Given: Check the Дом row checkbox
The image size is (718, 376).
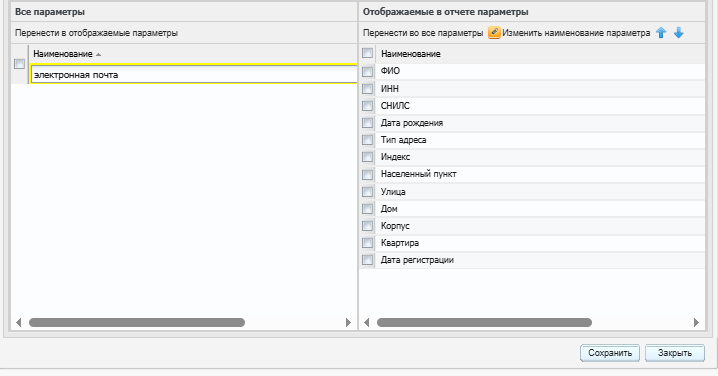Looking at the screenshot, I should [x=367, y=209].
